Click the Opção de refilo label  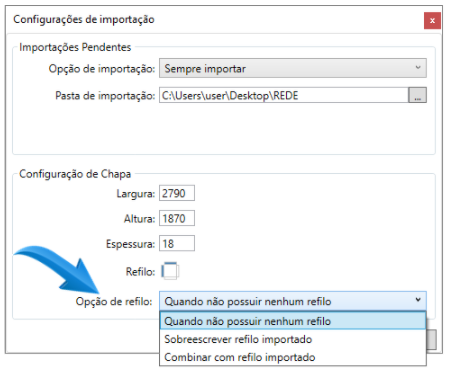114,301
